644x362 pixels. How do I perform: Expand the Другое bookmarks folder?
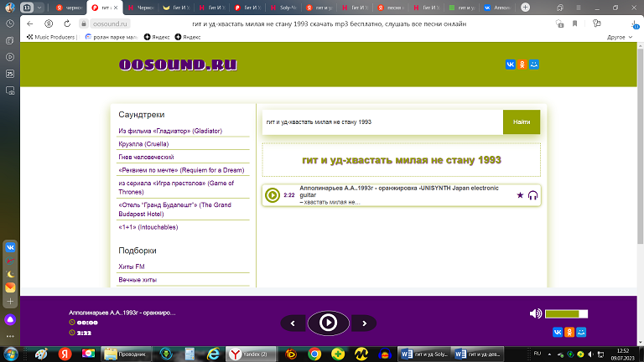(620, 37)
